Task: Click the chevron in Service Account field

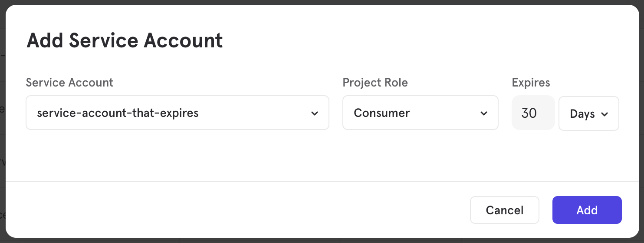Action: pyautogui.click(x=315, y=113)
